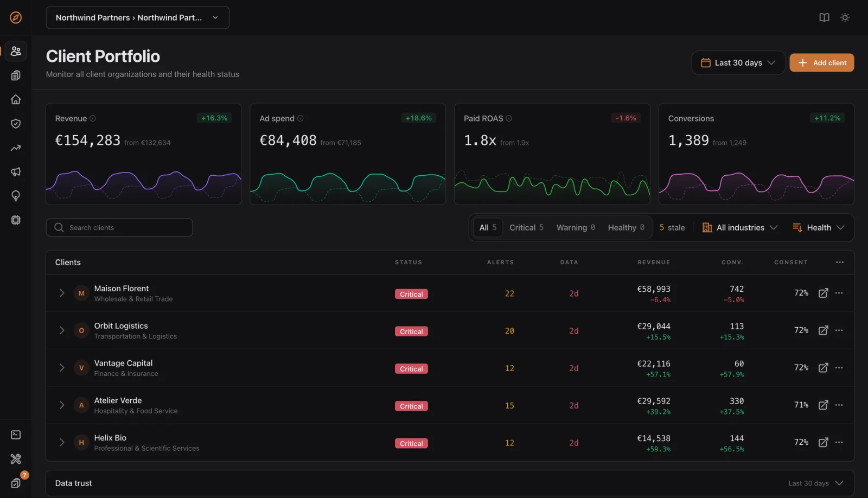Open the clipboard reports sidebar icon
Screen dimensions: 868x498
16,75
